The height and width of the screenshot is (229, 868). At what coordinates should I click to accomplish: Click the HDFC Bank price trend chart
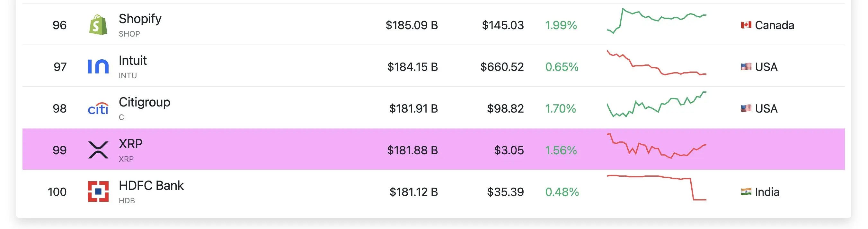[x=656, y=188]
